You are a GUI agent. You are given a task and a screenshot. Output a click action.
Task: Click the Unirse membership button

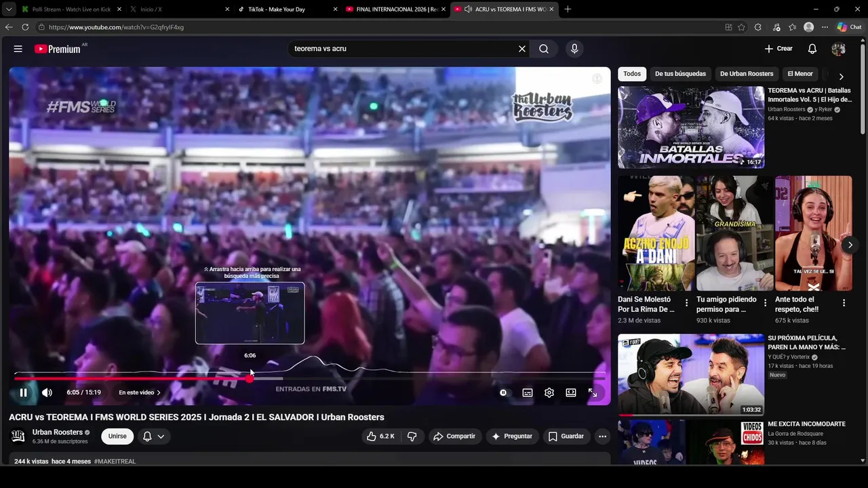coord(117,436)
